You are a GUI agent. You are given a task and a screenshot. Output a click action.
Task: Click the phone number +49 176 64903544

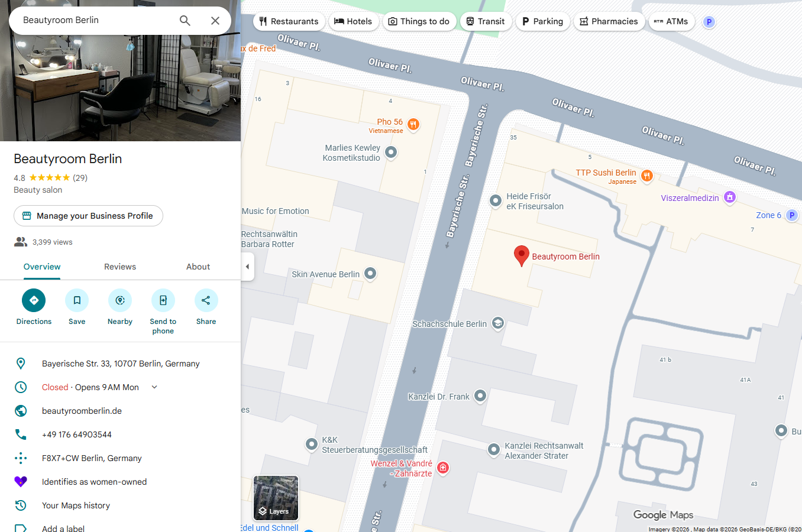(x=77, y=434)
